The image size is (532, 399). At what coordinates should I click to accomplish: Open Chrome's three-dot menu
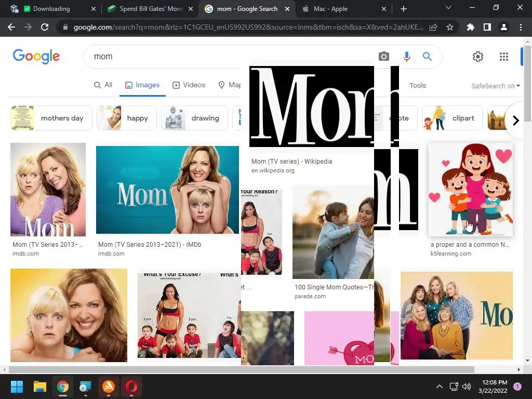pos(521,27)
